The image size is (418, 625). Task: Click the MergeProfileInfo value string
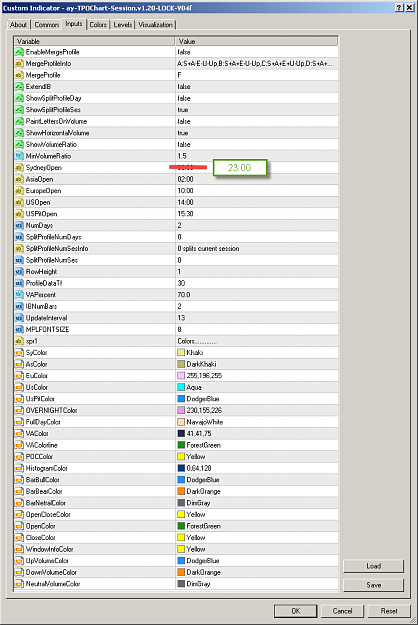(x=255, y=63)
